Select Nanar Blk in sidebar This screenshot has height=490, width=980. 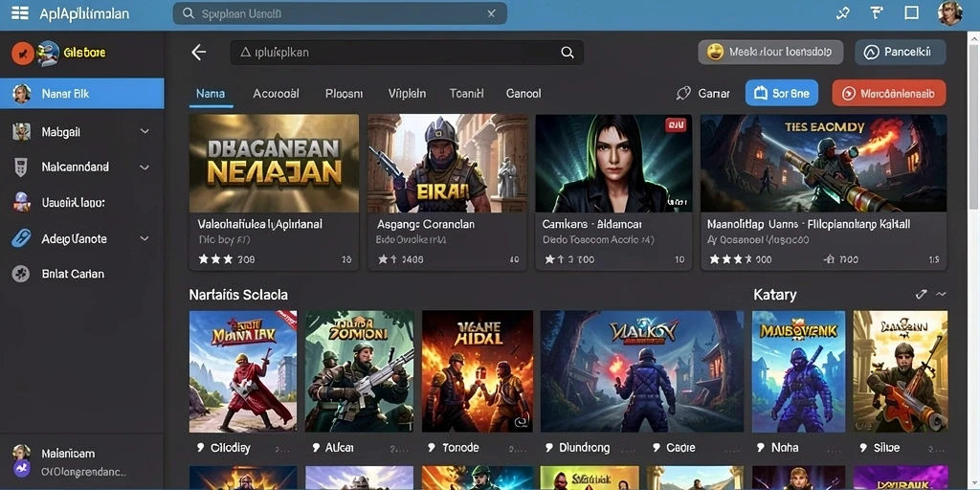(82, 94)
